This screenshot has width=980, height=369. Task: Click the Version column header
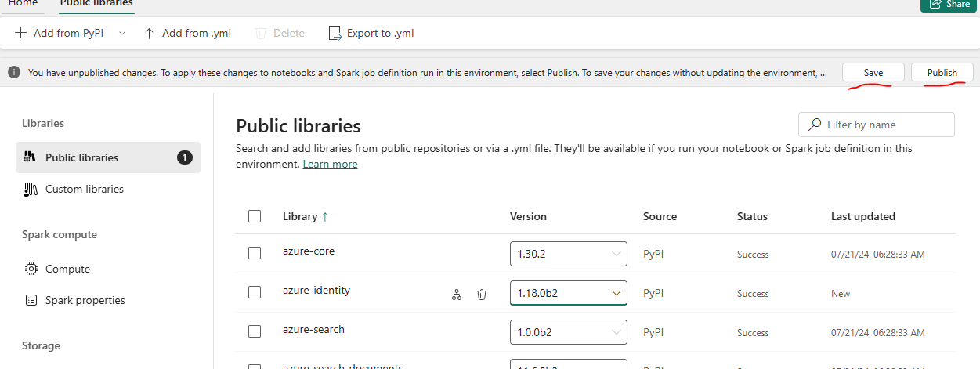[x=528, y=216]
